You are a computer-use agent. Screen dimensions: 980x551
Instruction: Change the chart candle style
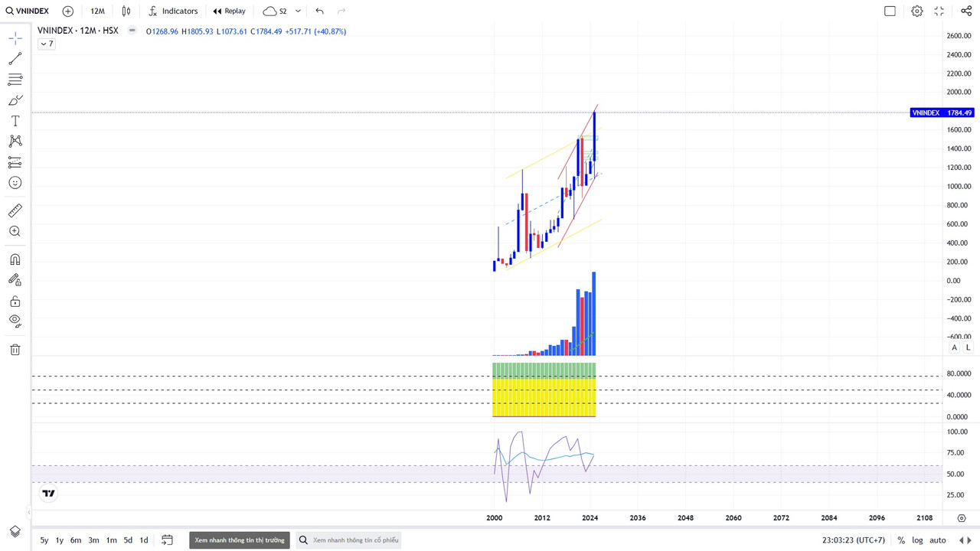point(126,11)
